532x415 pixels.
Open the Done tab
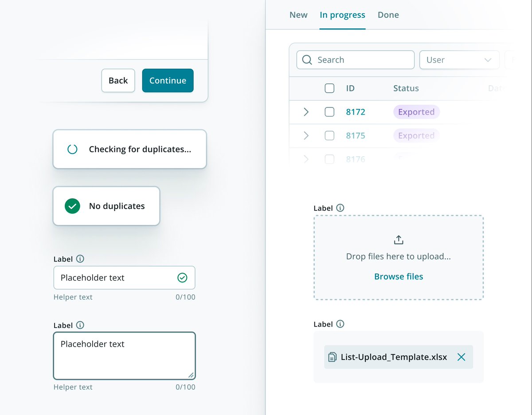pos(388,15)
